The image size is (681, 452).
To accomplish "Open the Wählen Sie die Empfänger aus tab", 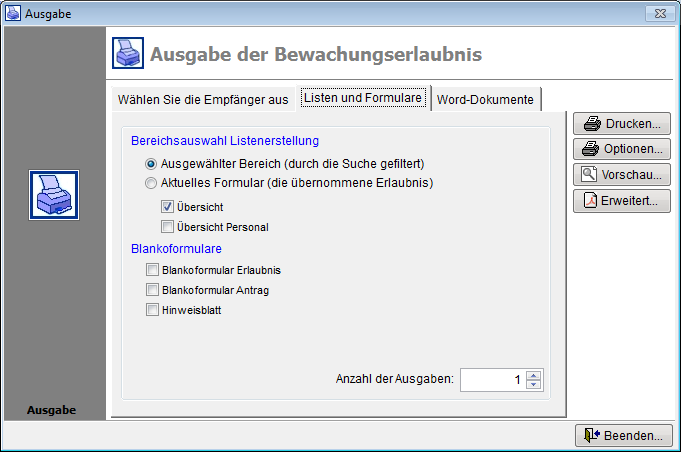I will [x=203, y=100].
